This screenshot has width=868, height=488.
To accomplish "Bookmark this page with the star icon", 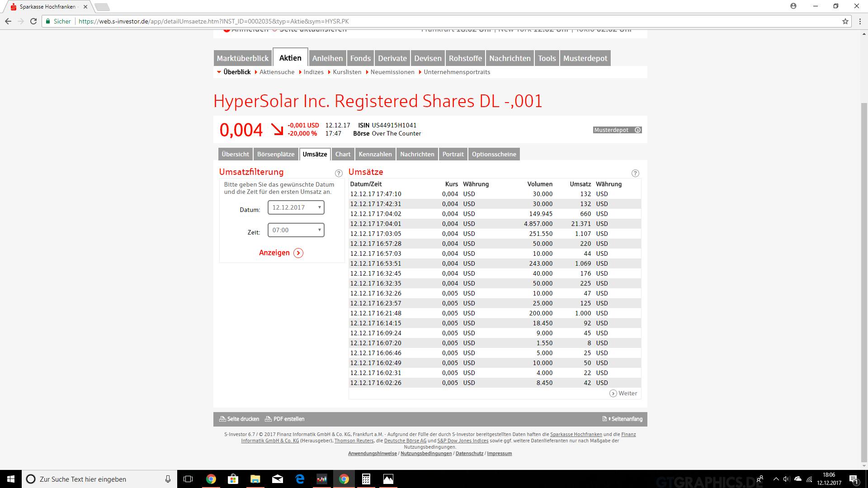I will tap(846, 21).
